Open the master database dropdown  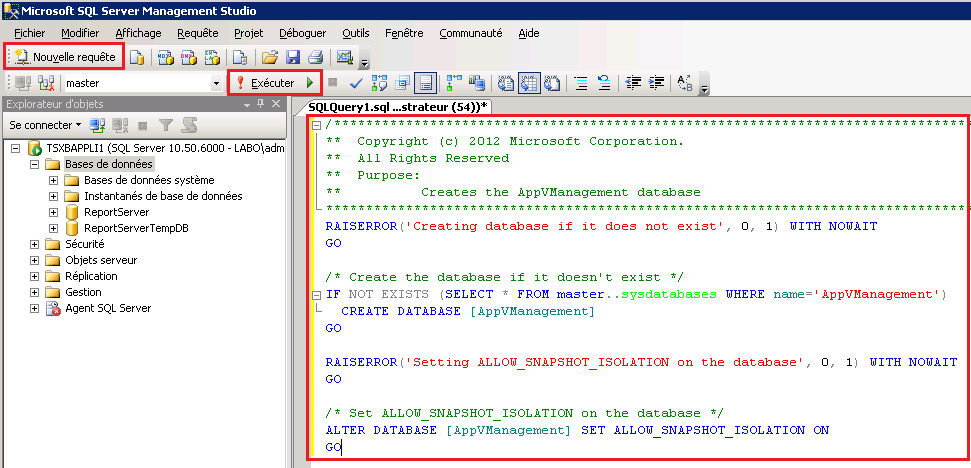point(216,83)
